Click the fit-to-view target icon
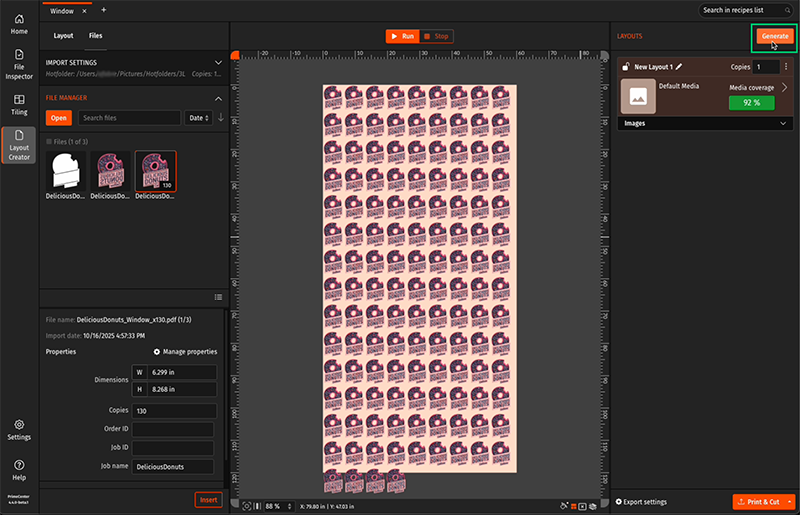 [247, 506]
